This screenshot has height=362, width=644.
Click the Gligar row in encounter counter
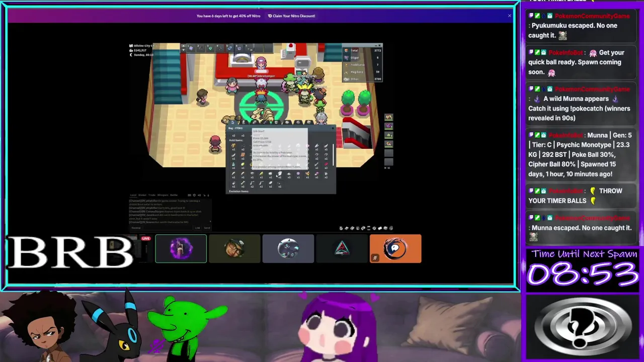[362, 58]
